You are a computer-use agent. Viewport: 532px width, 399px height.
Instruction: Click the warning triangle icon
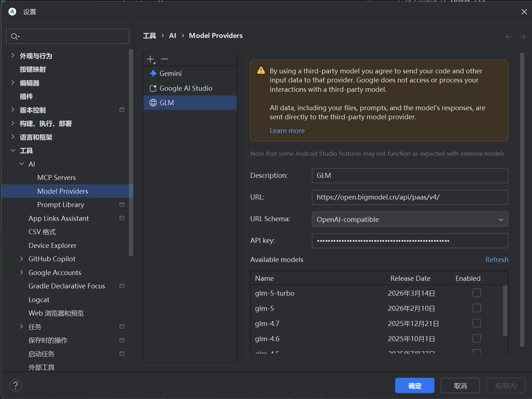(261, 70)
